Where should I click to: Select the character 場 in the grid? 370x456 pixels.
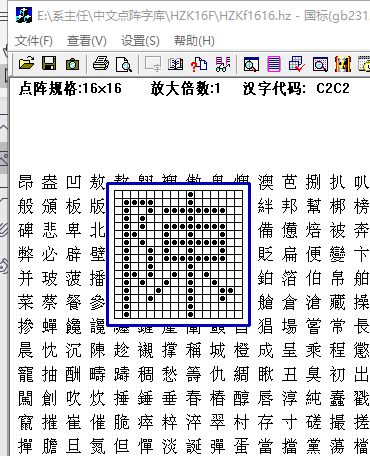[x=290, y=326]
